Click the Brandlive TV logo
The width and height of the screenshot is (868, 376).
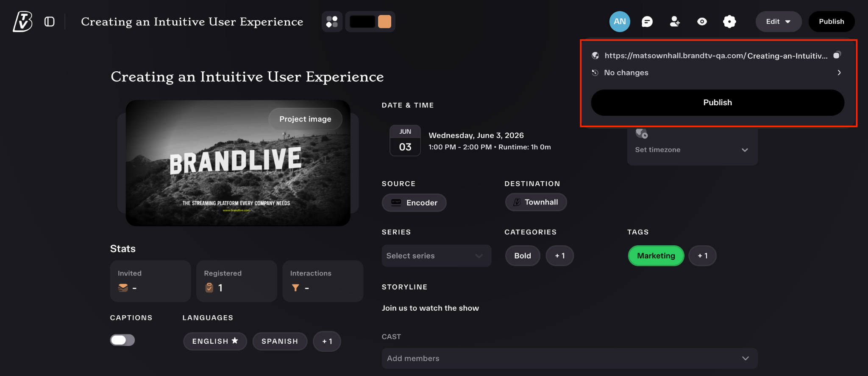[22, 22]
